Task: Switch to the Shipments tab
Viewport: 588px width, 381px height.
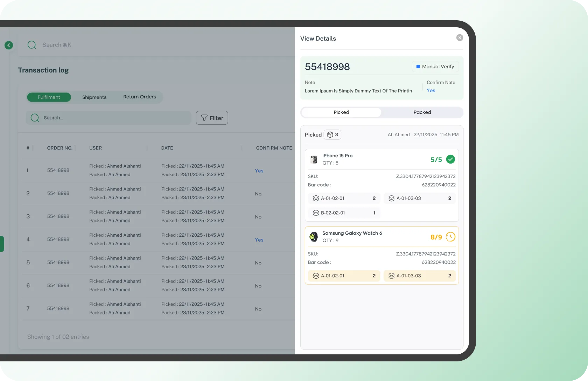Action: (x=94, y=97)
